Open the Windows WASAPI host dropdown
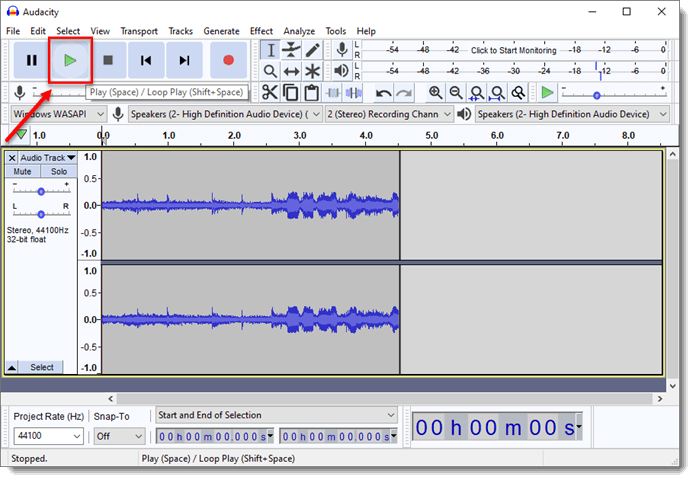The height and width of the screenshot is (482, 695). tap(59, 114)
